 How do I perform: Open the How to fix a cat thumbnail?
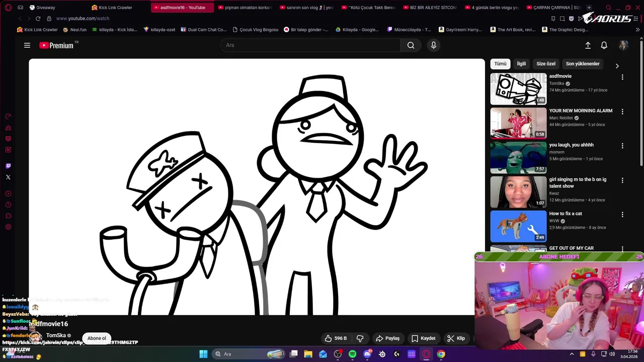[x=518, y=226]
